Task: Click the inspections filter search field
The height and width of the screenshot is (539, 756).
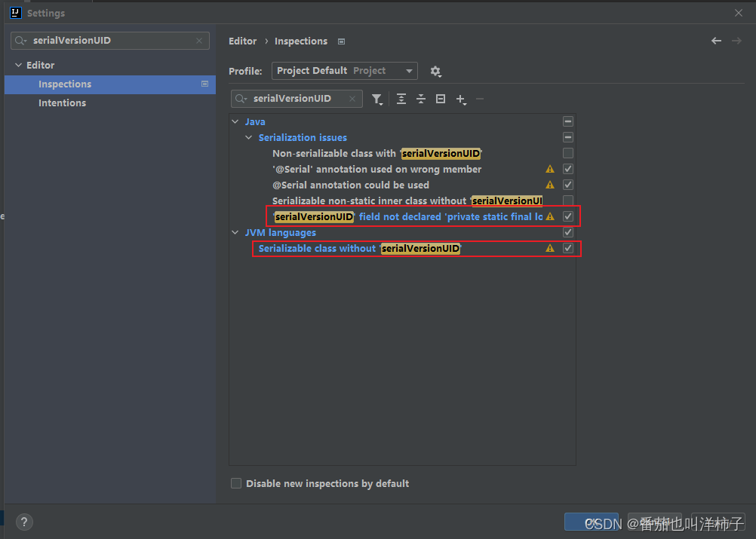Action: click(x=297, y=99)
